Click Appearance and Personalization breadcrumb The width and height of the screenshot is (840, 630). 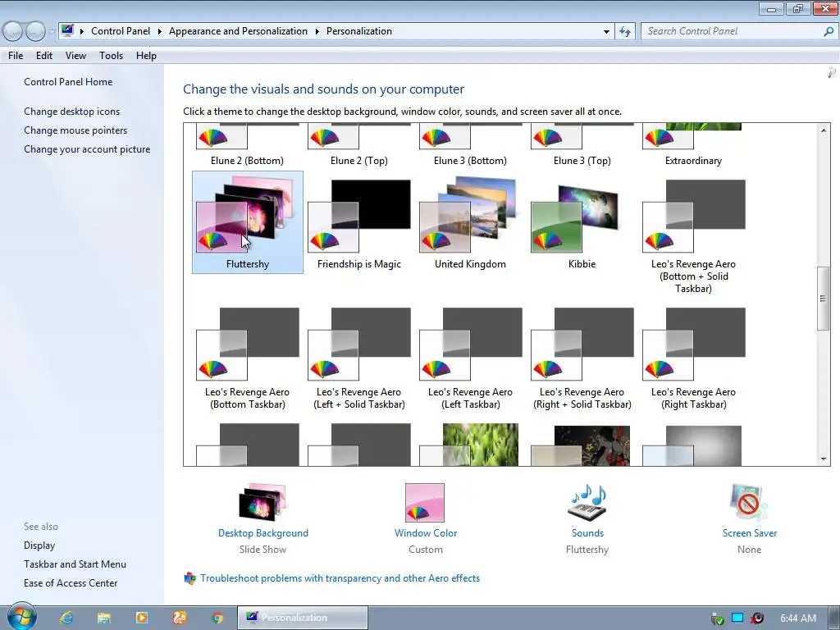[x=238, y=31]
